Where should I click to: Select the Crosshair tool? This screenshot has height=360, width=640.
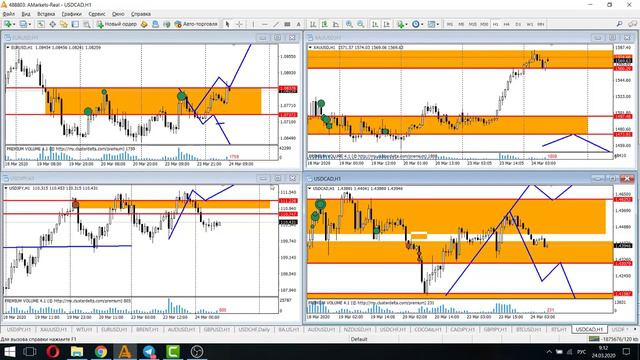coord(239,24)
